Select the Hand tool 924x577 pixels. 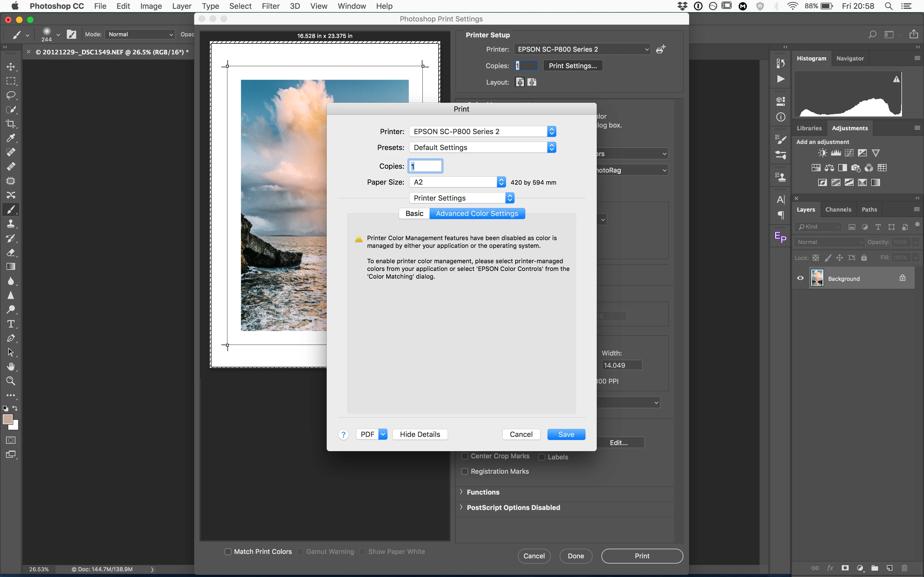[x=11, y=367]
